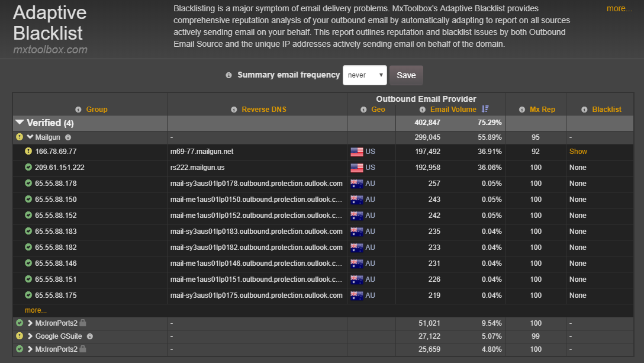
Task: Expand the MxIronPorts2 row with 51,021 emails
Action: click(30, 323)
